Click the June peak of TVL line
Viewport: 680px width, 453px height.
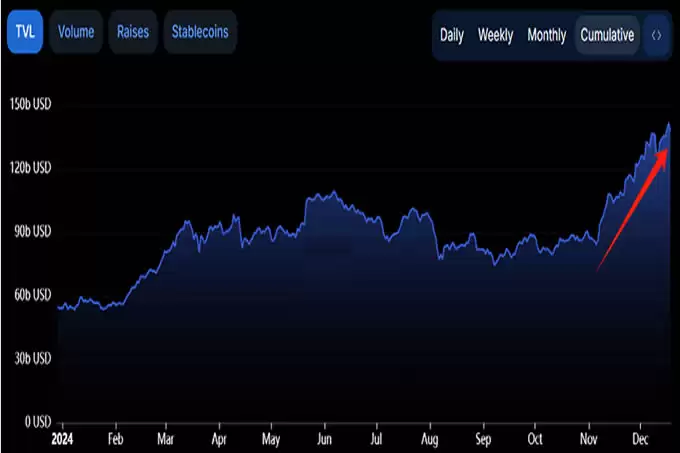[333, 192]
